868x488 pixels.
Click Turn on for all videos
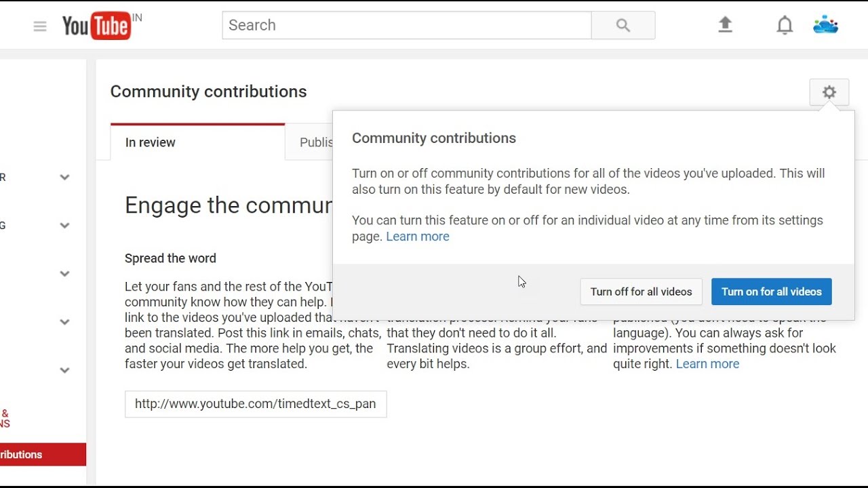pos(772,291)
